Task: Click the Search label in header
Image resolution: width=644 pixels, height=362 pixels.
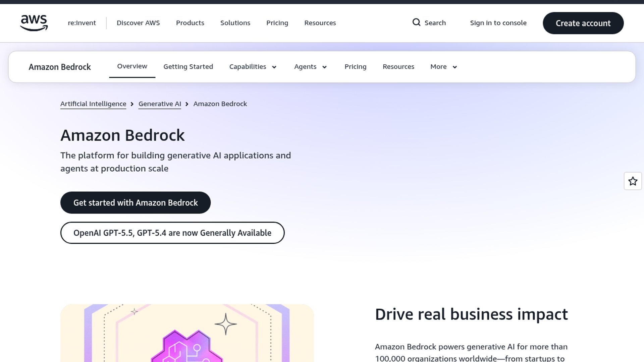Action: click(435, 23)
